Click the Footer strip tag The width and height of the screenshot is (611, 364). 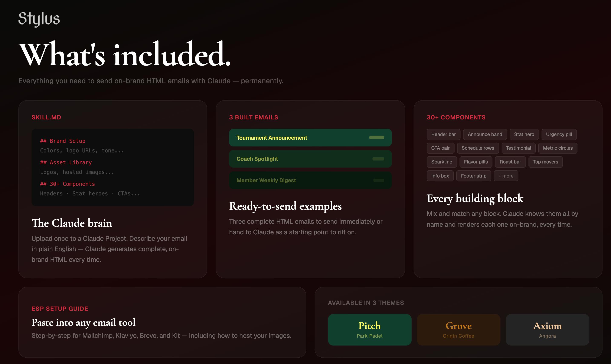474,176
